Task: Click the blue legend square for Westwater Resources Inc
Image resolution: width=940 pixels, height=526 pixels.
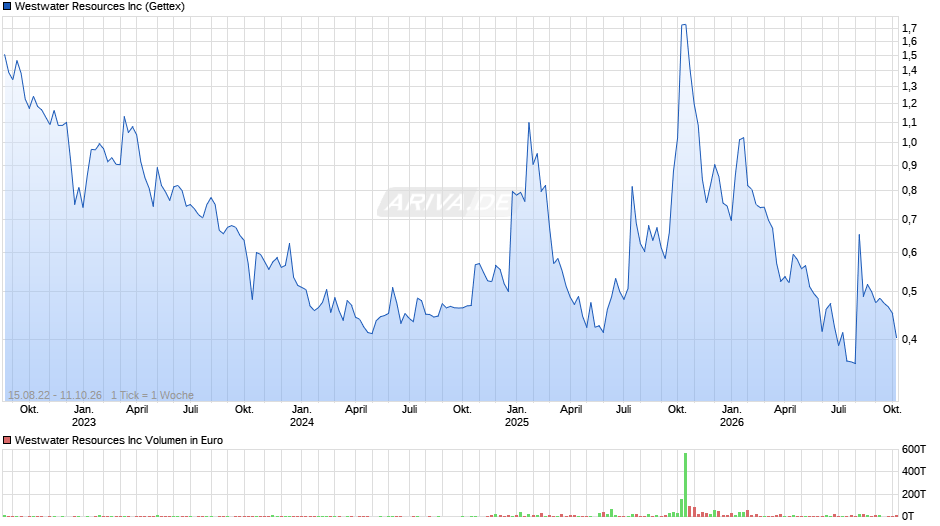Action: pos(7,7)
